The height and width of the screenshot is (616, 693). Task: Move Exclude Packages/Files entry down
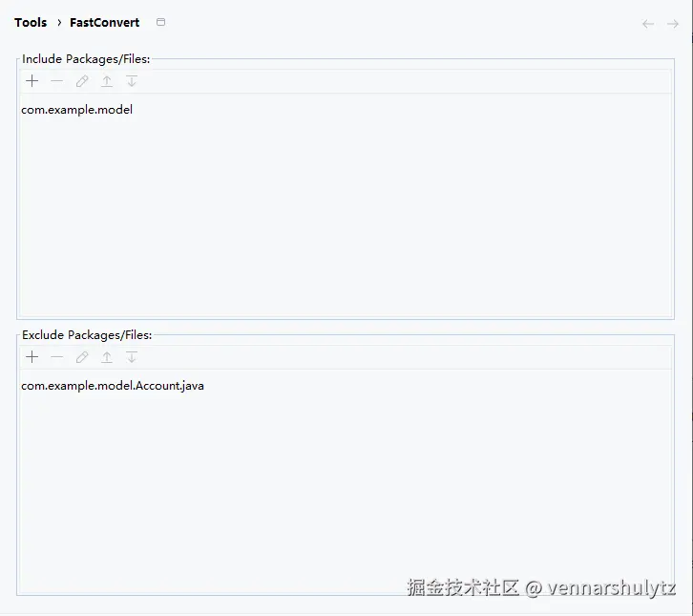click(x=132, y=357)
